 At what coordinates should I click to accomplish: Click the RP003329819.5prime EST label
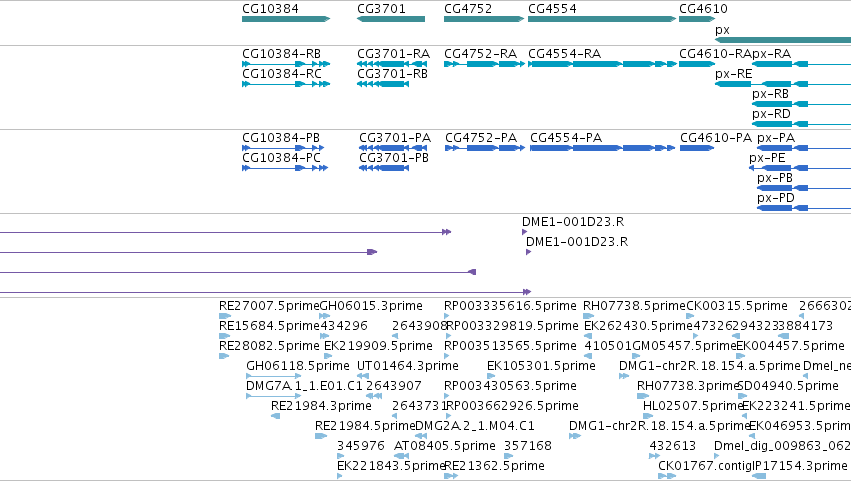(x=511, y=326)
